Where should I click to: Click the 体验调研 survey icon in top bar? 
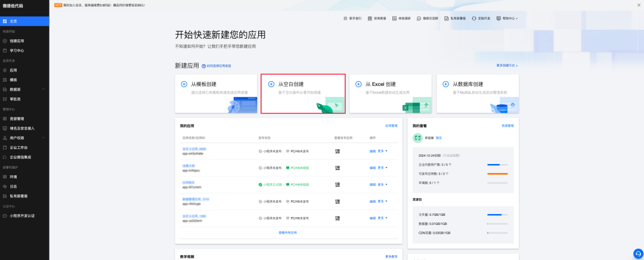394,18
